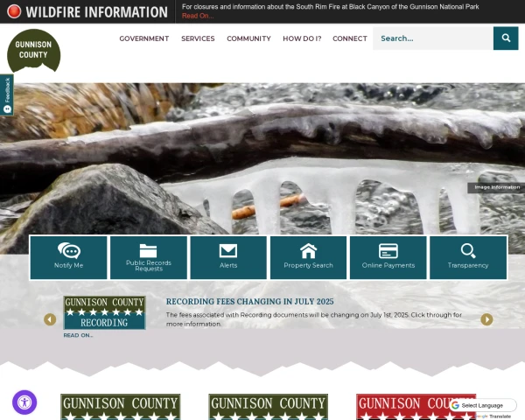Click the South Rim Fire closures alert text
This screenshot has height=420, width=525.
coord(330,7)
